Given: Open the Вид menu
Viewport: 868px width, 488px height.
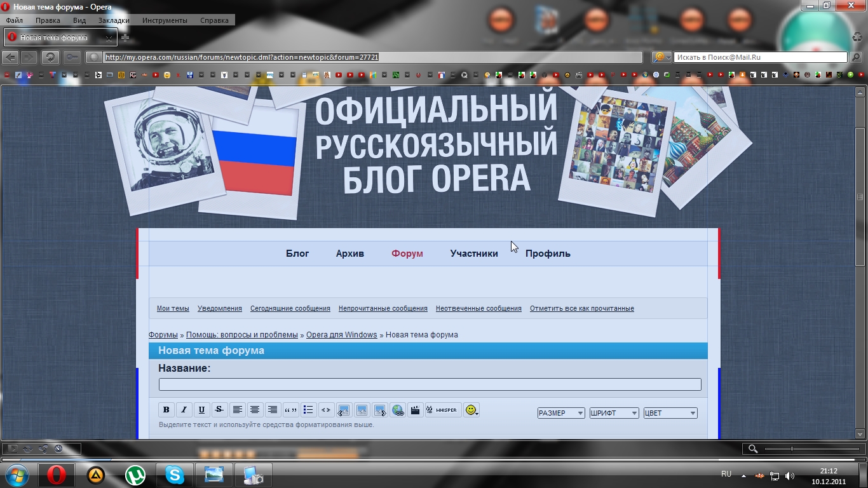Looking at the screenshot, I should coord(79,20).
